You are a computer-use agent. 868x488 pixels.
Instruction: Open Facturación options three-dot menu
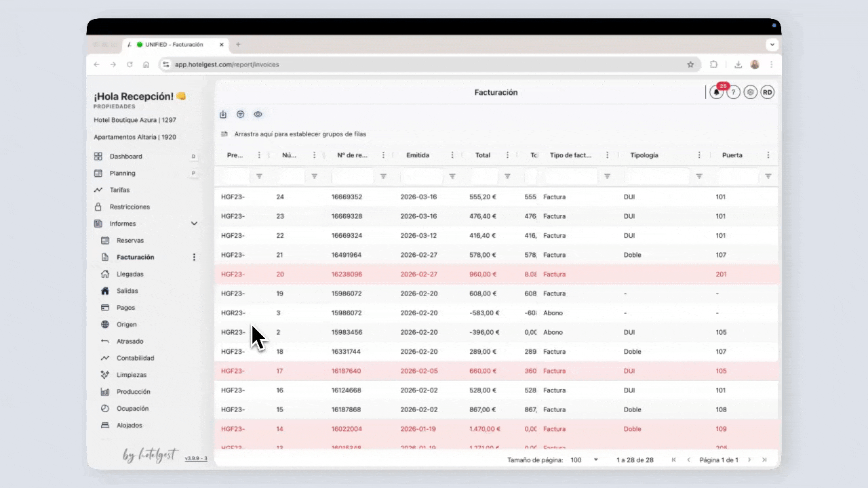coord(194,258)
